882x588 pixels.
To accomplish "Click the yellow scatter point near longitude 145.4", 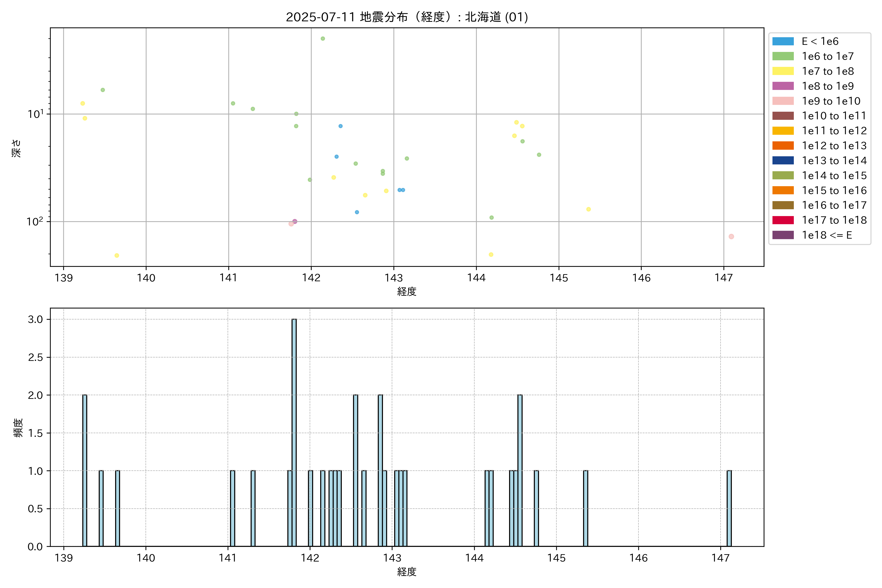I will click(588, 209).
